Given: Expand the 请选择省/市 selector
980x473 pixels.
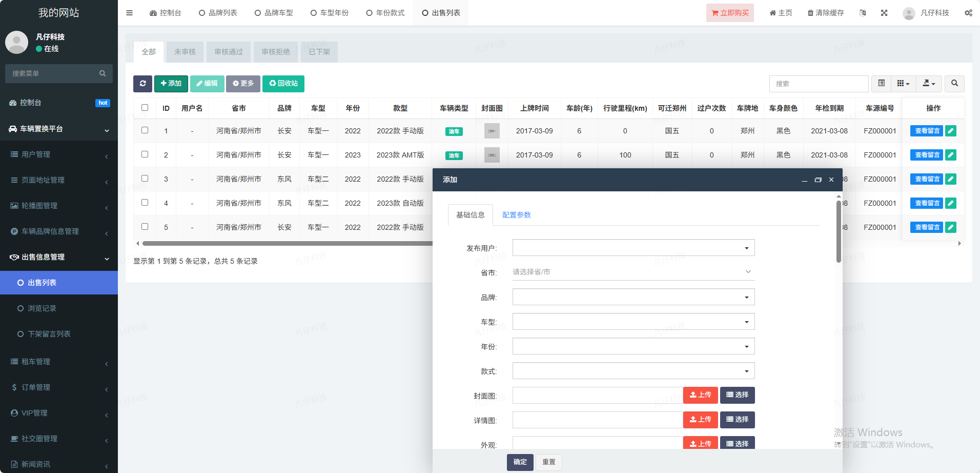Looking at the screenshot, I should [633, 272].
